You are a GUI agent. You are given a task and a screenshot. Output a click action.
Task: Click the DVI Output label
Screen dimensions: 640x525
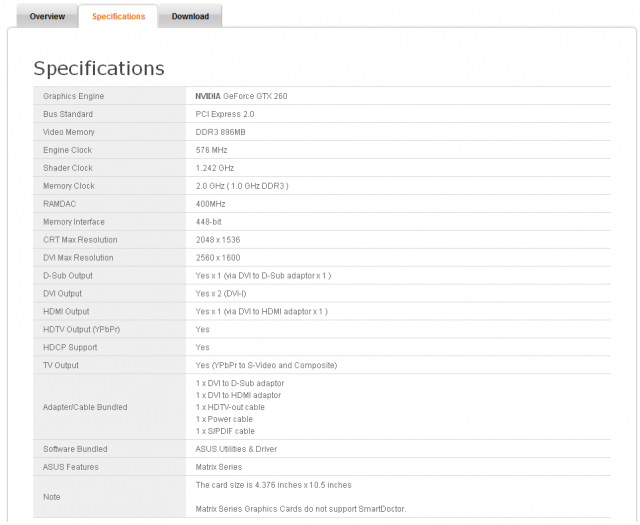coord(62,294)
